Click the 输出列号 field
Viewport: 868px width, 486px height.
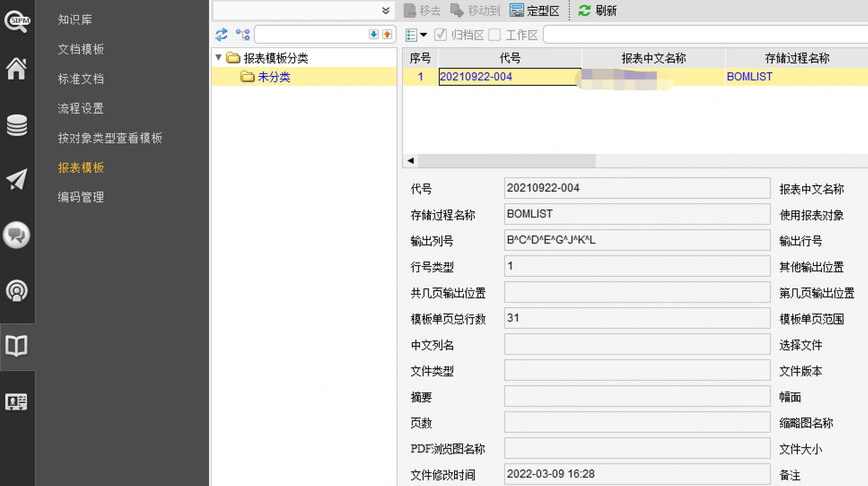click(x=637, y=240)
